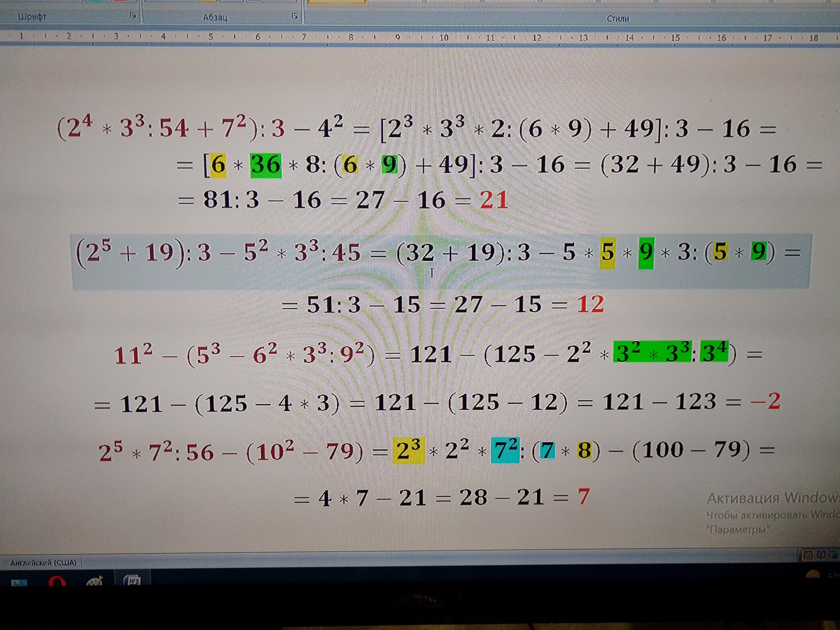Image resolution: width=840 pixels, height=630 pixels.
Task: Click Английский (США) language indicator
Action: pos(43,562)
